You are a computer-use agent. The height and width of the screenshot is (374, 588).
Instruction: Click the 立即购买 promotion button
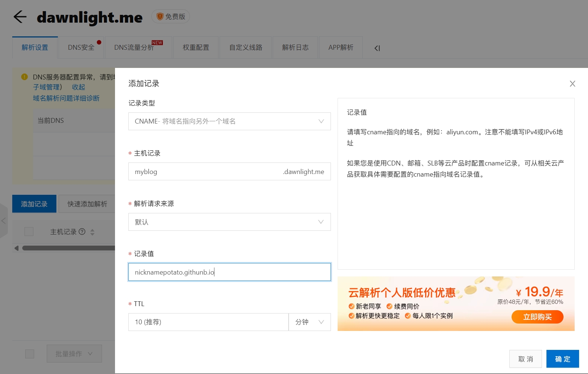tap(537, 317)
